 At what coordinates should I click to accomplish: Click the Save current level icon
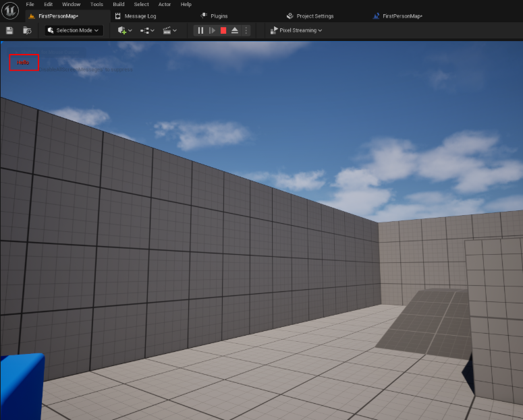[x=9, y=30]
